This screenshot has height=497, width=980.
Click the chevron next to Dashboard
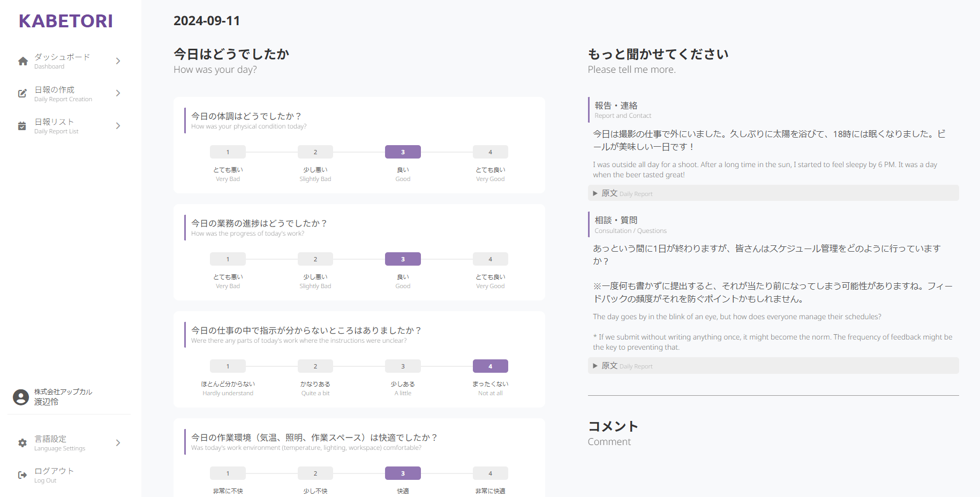click(x=118, y=61)
